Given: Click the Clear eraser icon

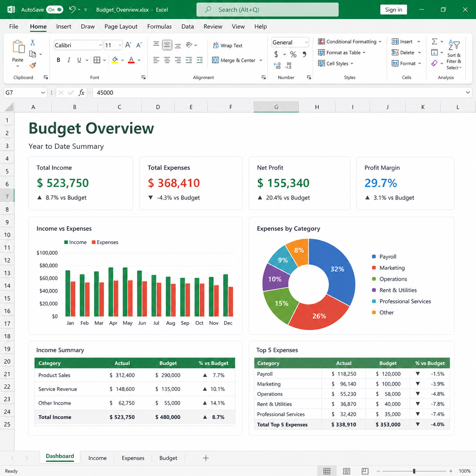Looking at the screenshot, I should point(435,63).
